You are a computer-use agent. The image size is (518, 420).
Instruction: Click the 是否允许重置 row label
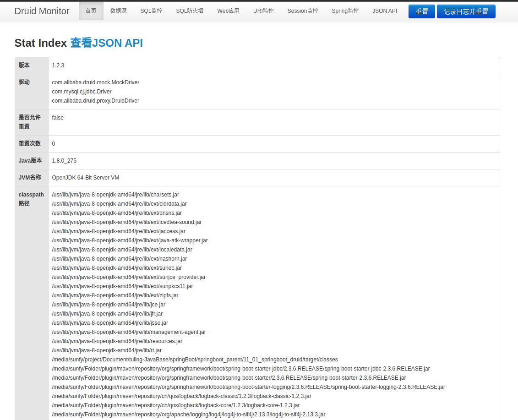(x=29, y=122)
